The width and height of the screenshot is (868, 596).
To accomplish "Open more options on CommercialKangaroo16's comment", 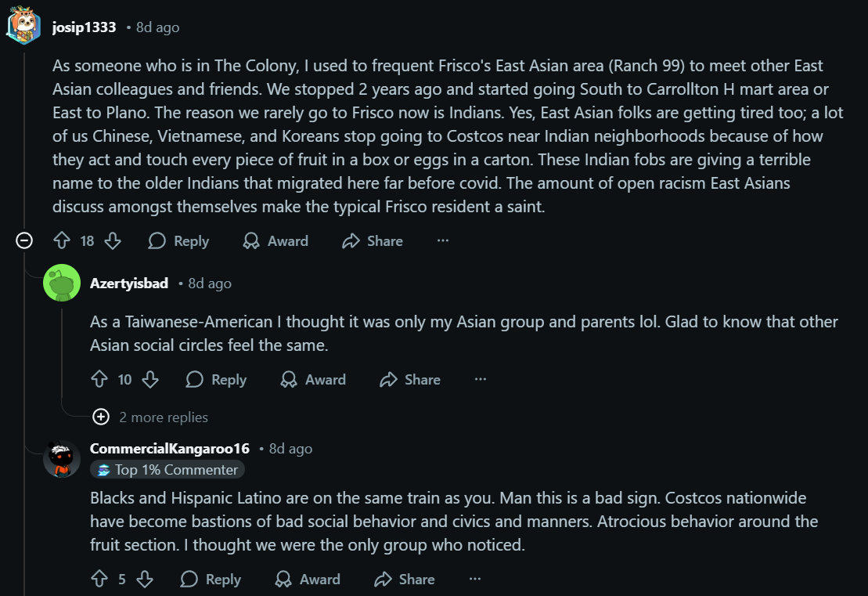I will [475, 580].
